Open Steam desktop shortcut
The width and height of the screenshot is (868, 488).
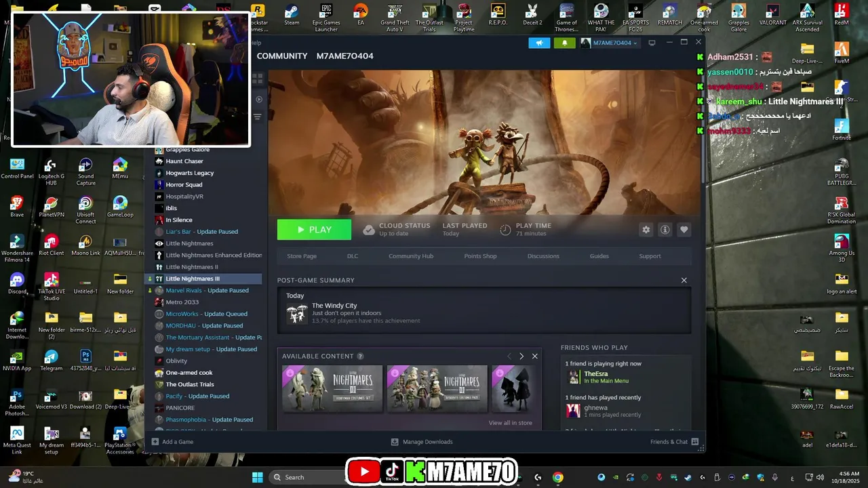292,15
